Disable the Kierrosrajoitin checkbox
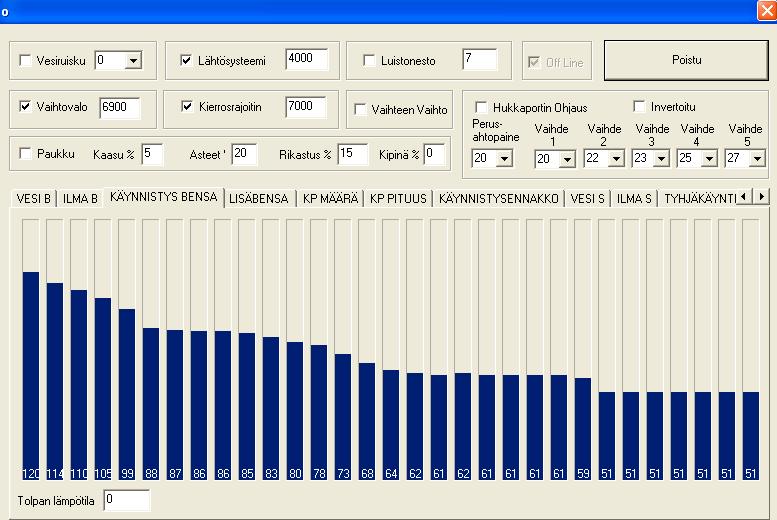This screenshot has height=520, width=777. [187, 106]
